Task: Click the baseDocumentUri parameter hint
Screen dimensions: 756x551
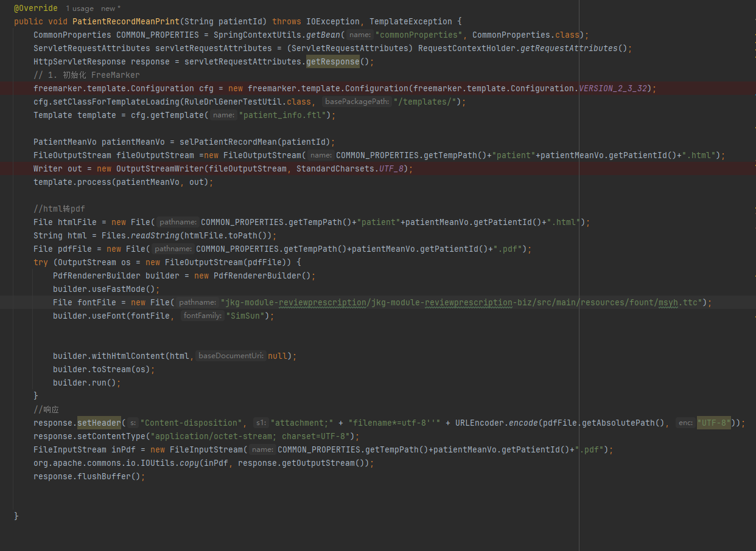Action: (x=231, y=356)
